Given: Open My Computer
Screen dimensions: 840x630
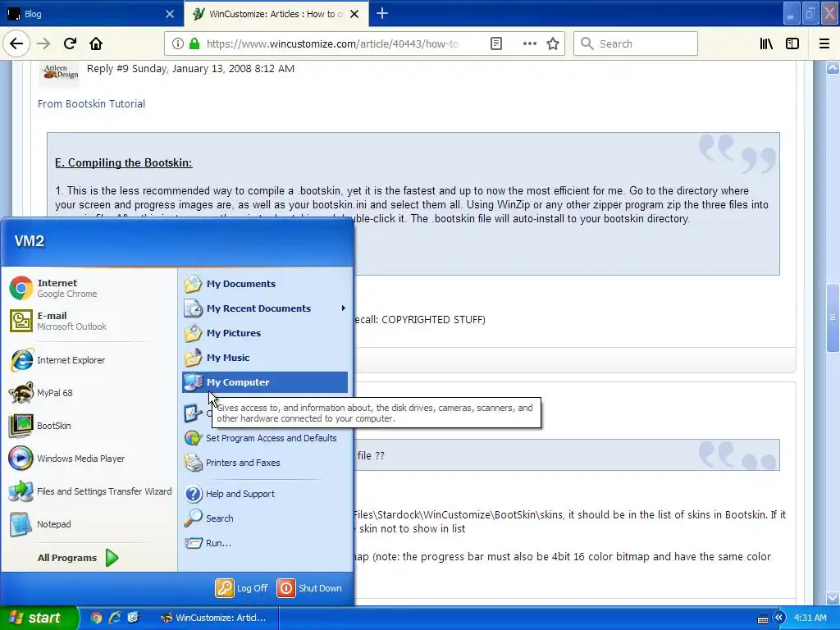Looking at the screenshot, I should tap(265, 382).
